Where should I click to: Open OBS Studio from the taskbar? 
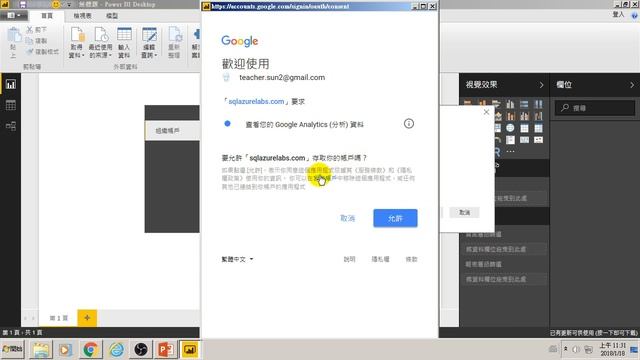(x=141, y=350)
